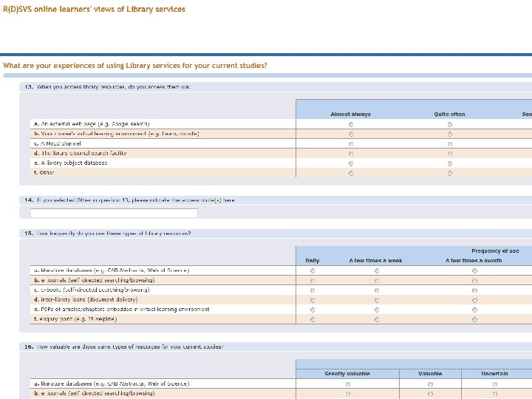This screenshot has height=399, width=532.
Task: Select A few times a month for PDFs of articles/chapters
Action: [474, 310]
